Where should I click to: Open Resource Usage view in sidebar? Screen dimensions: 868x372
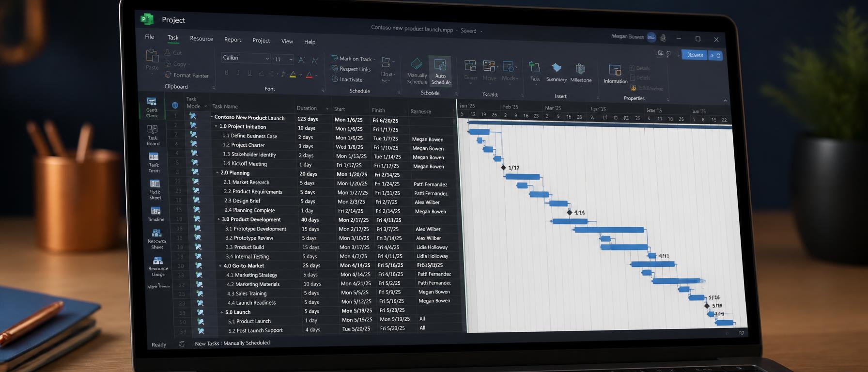click(158, 266)
